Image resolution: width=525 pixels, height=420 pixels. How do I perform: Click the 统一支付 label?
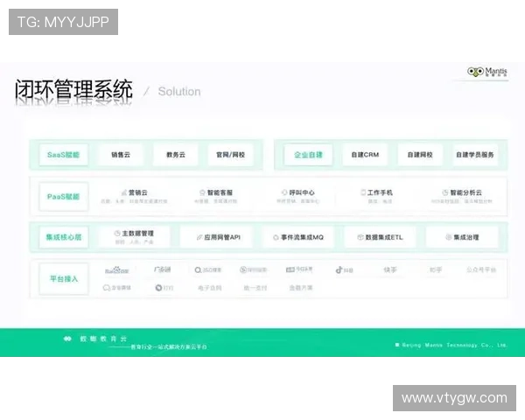point(255,288)
